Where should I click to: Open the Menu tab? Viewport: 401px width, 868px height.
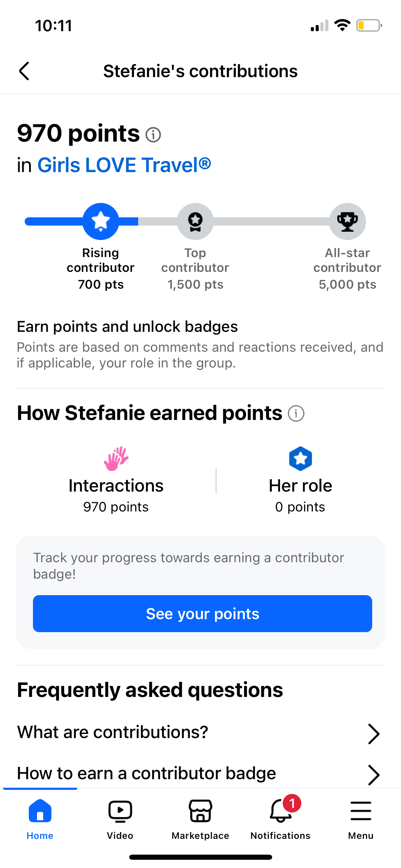pos(361,818)
